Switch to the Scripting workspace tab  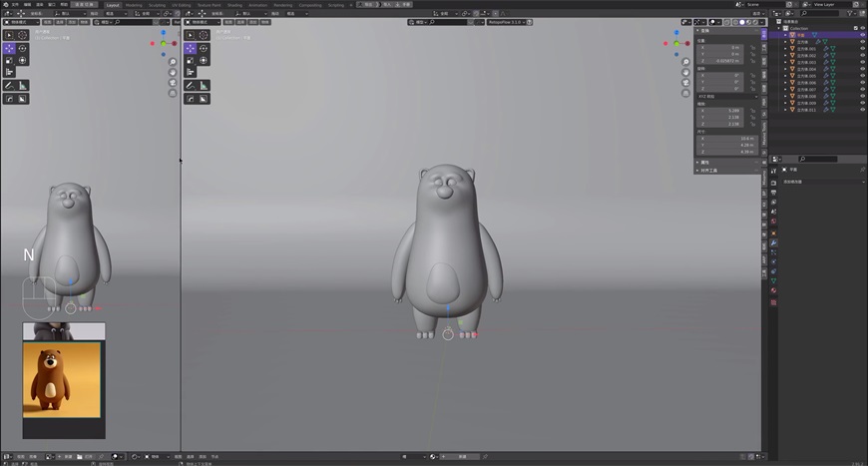pyautogui.click(x=336, y=5)
